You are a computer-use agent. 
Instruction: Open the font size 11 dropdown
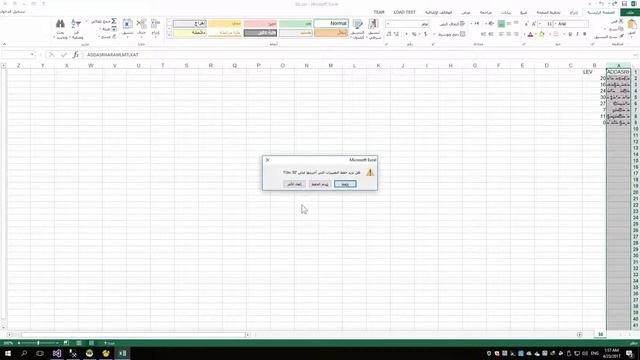(541, 24)
